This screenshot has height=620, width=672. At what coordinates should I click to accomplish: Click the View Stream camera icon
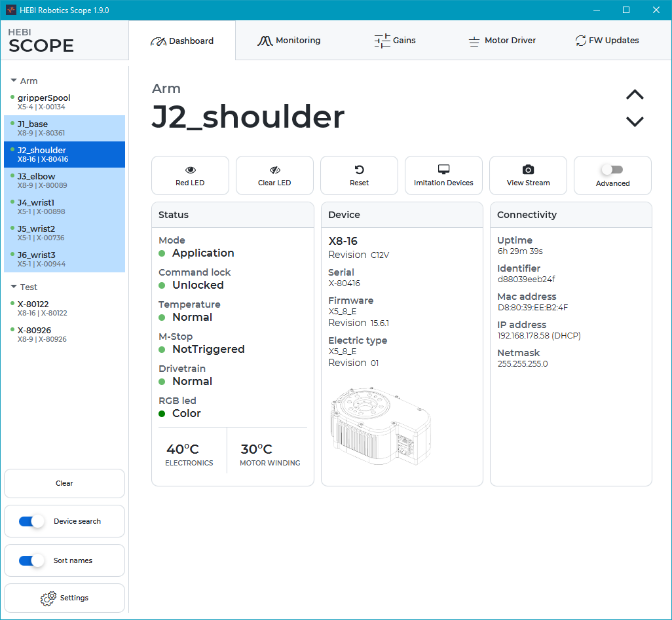(x=528, y=169)
